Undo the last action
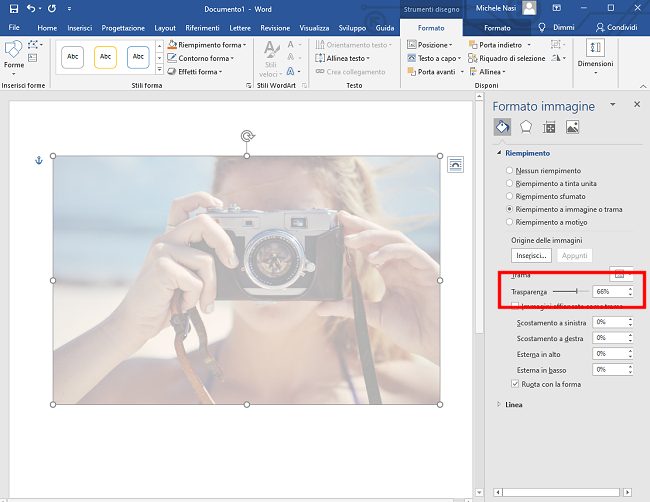The width and height of the screenshot is (650, 502). (31, 8)
